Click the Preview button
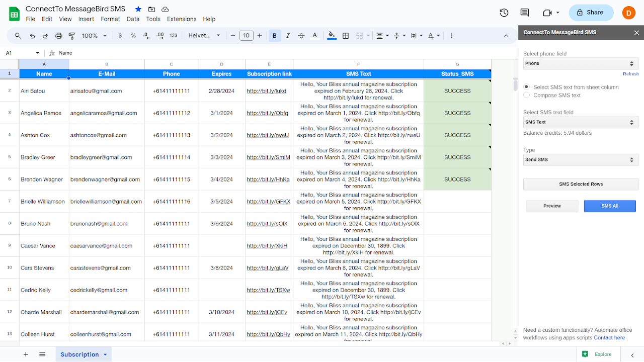644x362 pixels. click(x=552, y=206)
